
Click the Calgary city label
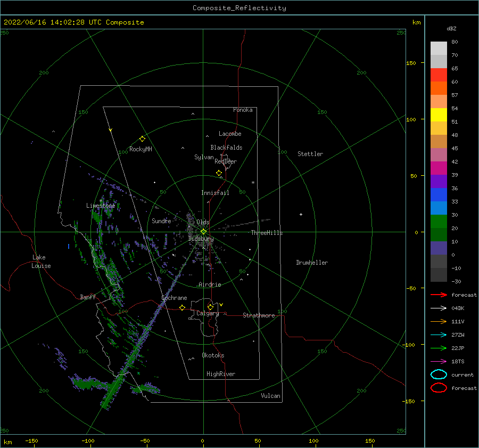coord(208,313)
